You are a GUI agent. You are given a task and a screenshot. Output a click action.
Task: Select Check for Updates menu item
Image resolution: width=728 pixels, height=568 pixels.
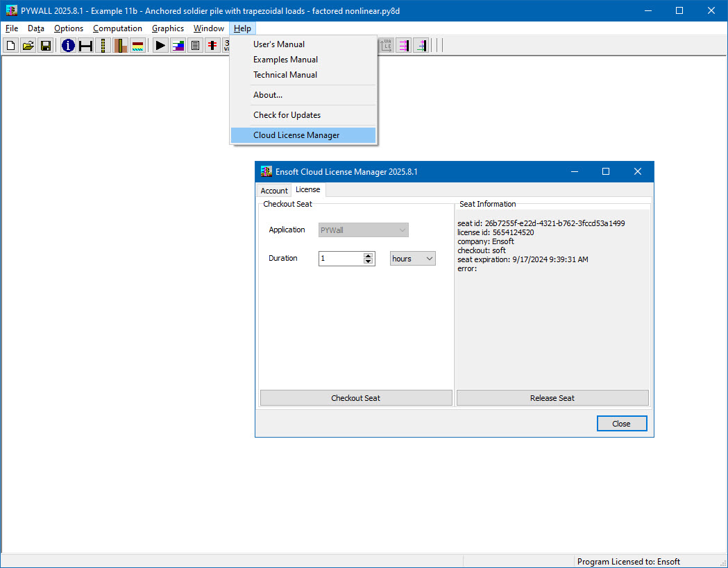286,114
